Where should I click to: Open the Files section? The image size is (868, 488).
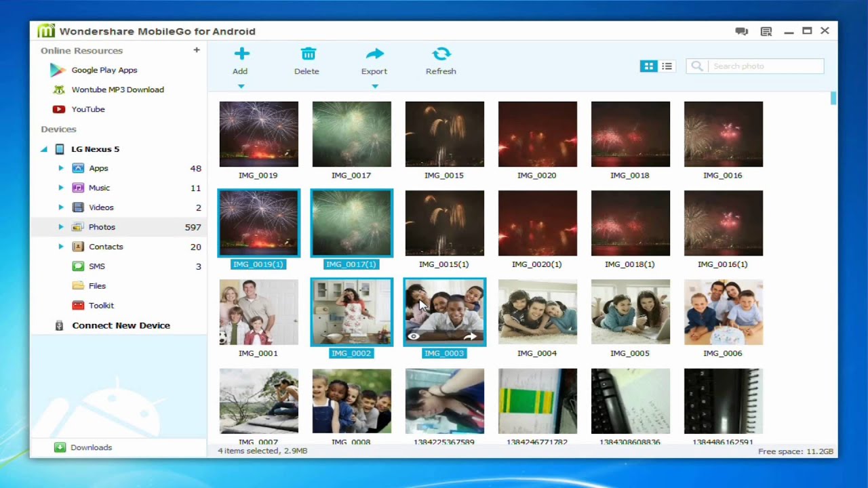[98, 286]
